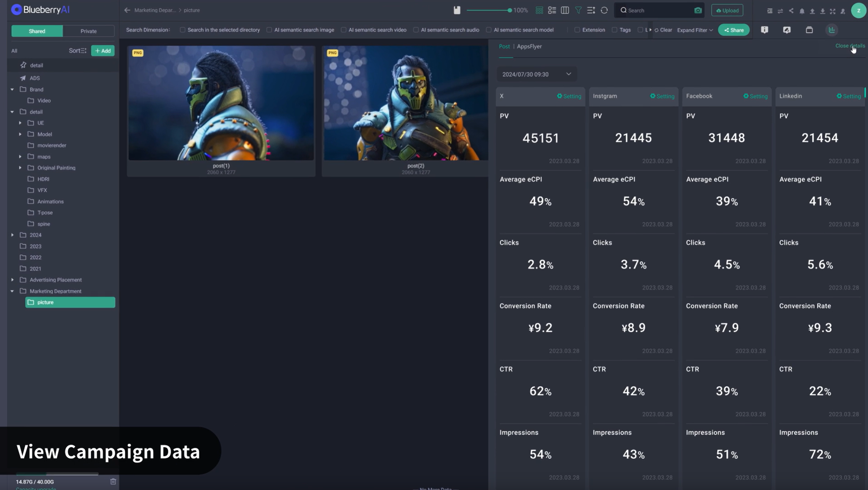Click Close details link

click(850, 46)
